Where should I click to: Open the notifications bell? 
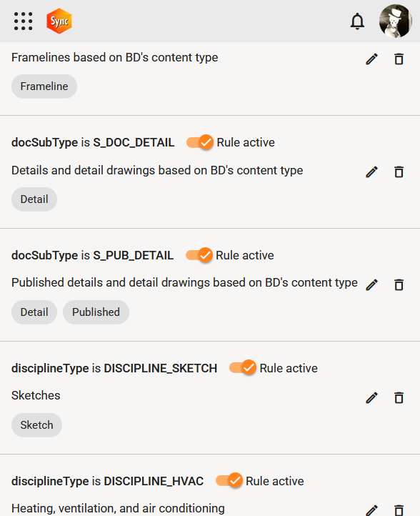point(357,21)
